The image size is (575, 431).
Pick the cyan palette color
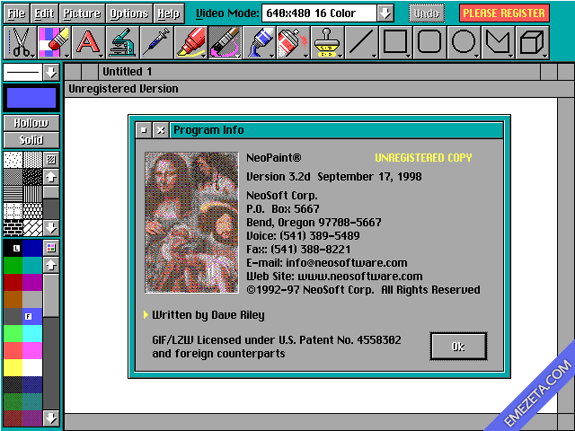coord(32,333)
